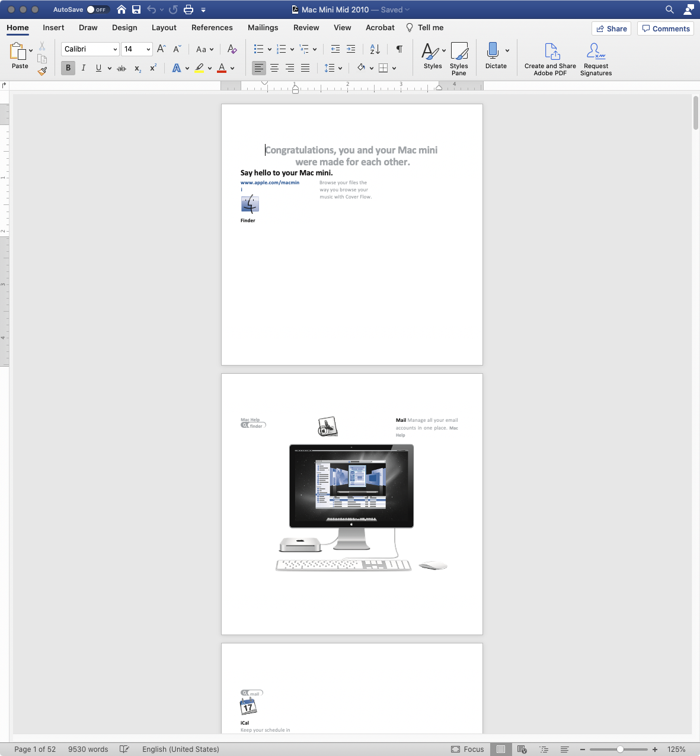The image size is (700, 756).
Task: Click Tell me search box
Action: (x=424, y=28)
